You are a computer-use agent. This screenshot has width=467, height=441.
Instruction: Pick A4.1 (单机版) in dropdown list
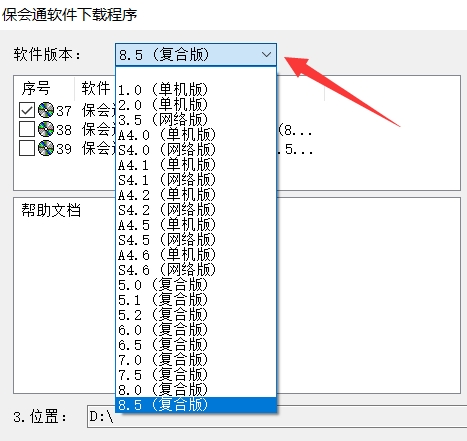[x=196, y=164]
